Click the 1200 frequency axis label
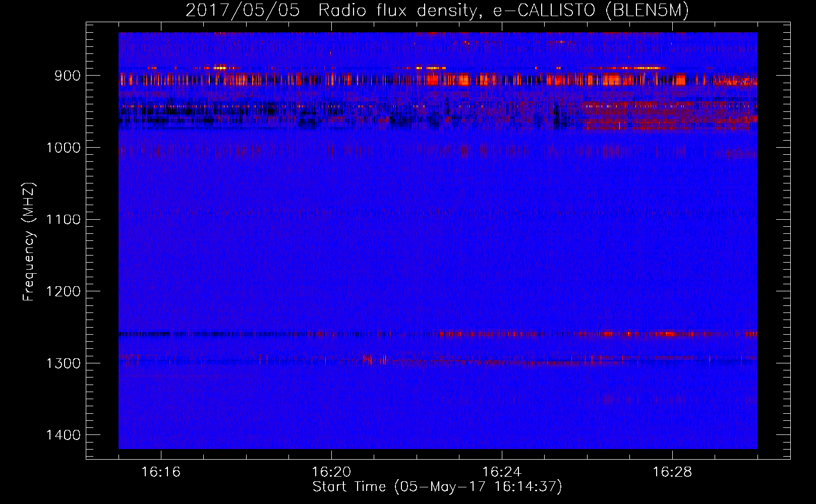 tap(64, 291)
